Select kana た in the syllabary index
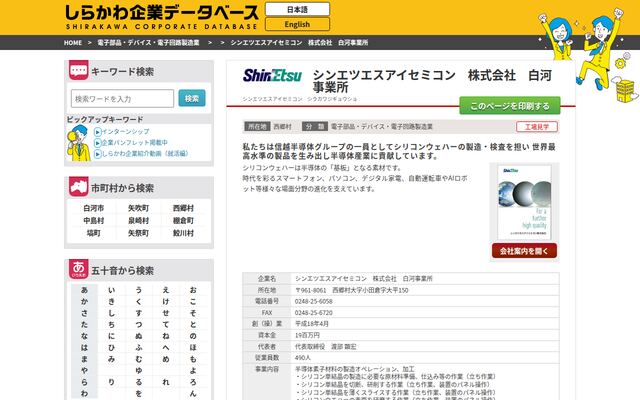The height and width of the screenshot is (400, 640). pyautogui.click(x=84, y=324)
